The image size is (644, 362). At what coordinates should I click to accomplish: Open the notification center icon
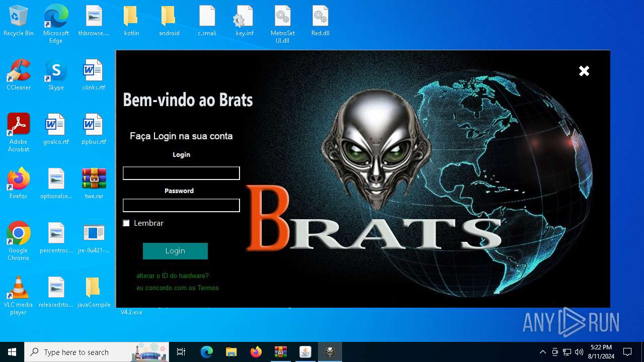pyautogui.click(x=627, y=352)
